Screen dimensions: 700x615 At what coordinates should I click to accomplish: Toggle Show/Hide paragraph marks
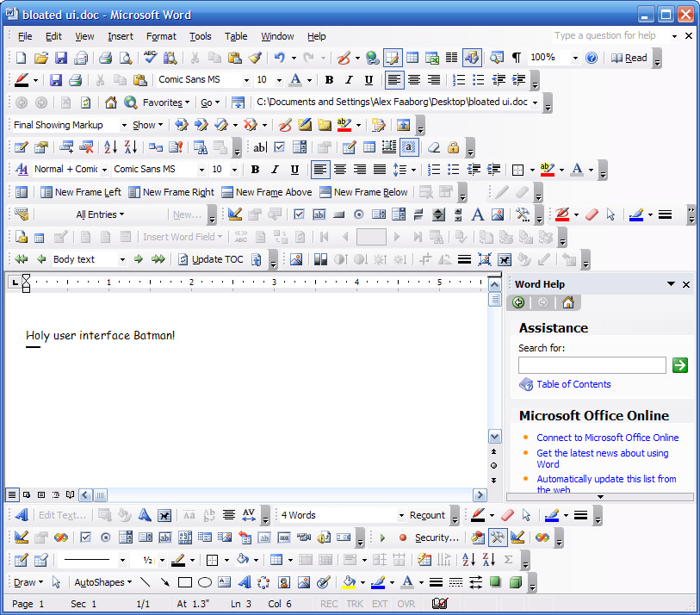click(x=517, y=58)
